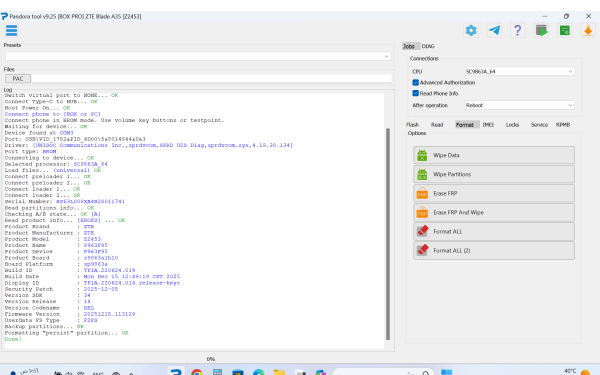This screenshot has width=600, height=375.
Task: Open the RPMB tab
Action: pyautogui.click(x=563, y=125)
